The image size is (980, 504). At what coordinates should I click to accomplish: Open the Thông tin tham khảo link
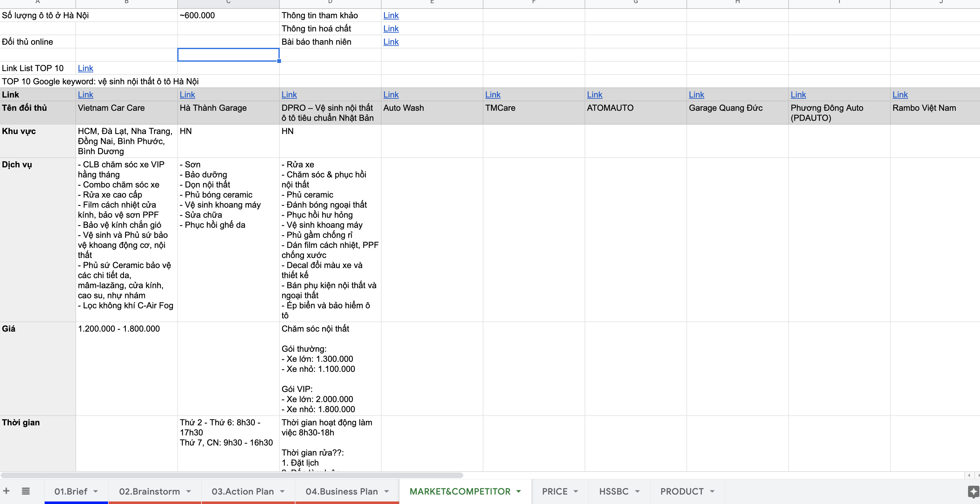(391, 16)
